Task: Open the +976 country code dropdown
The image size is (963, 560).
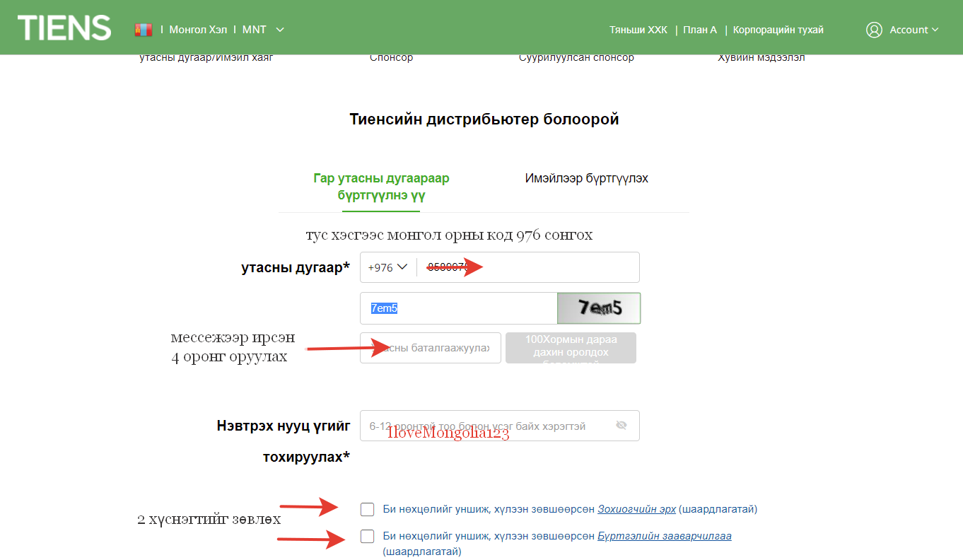Action: point(388,267)
